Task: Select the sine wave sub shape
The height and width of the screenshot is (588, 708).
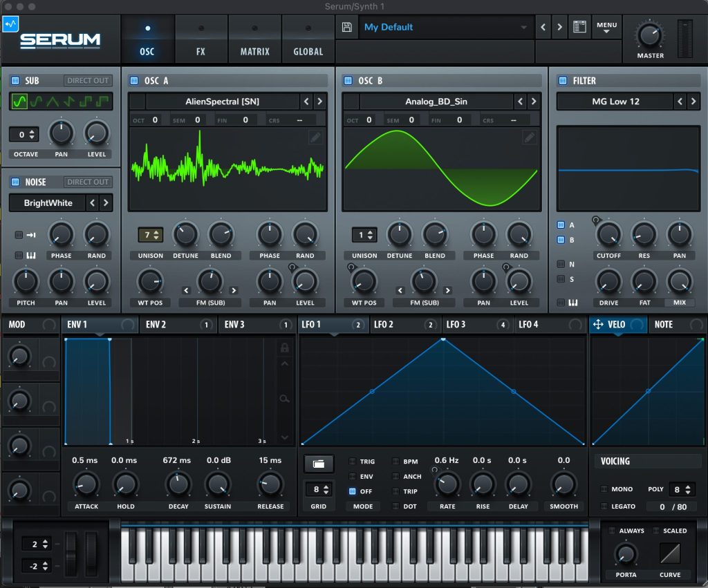Action: tap(19, 102)
